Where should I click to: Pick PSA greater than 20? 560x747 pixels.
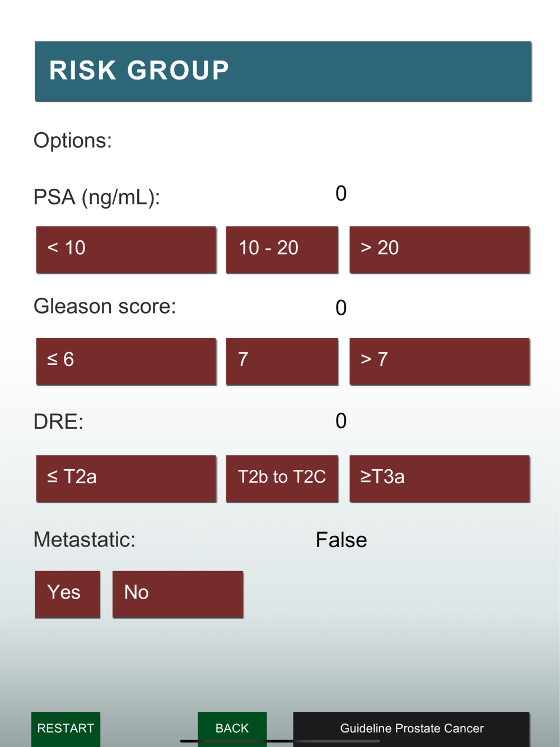click(440, 250)
